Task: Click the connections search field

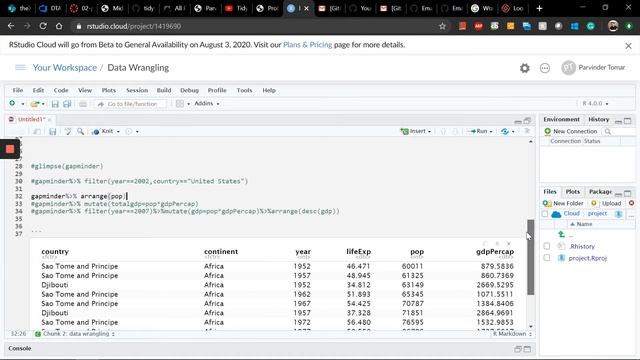Action: [618, 131]
